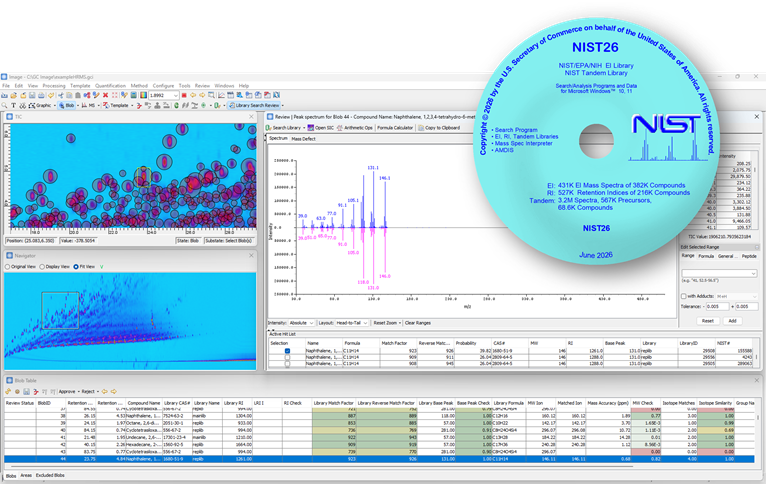The image size is (766, 484).
Task: Close the Navigator panel
Action: coord(252,255)
